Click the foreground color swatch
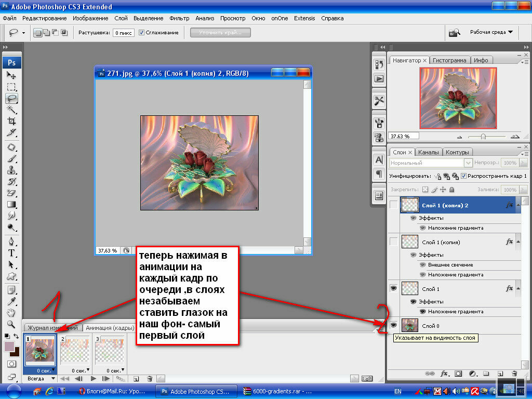This screenshot has width=532, height=399. coord(9,347)
